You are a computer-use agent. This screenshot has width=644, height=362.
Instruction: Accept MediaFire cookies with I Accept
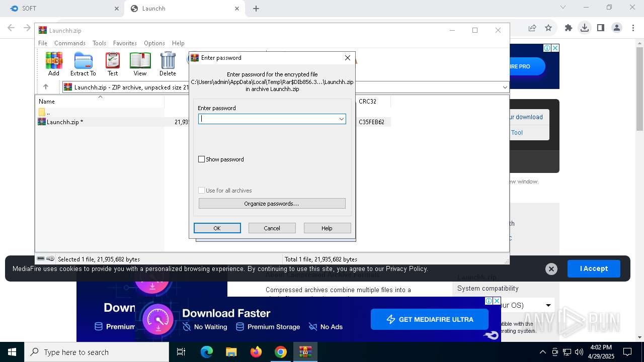coord(594,268)
